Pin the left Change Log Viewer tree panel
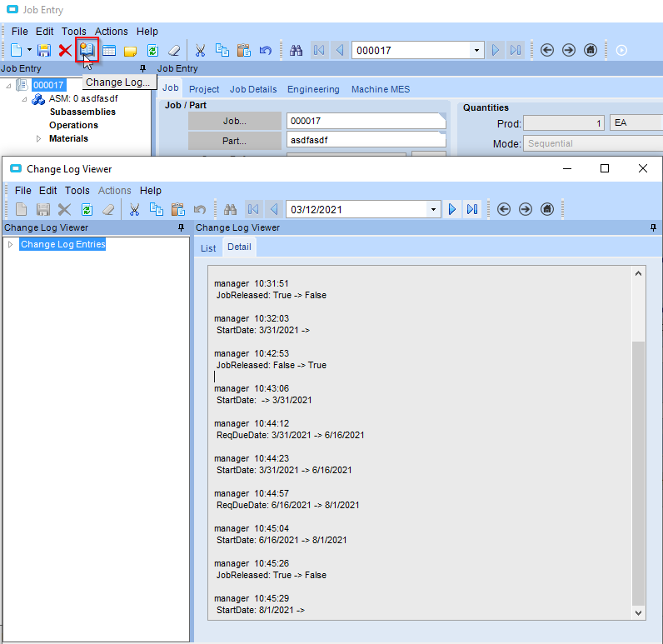 point(181,227)
